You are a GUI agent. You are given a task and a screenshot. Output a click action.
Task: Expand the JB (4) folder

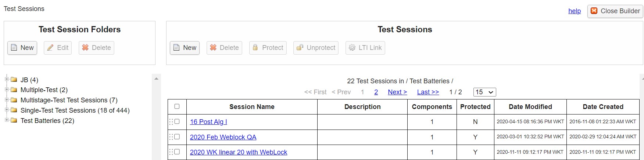(x=7, y=79)
